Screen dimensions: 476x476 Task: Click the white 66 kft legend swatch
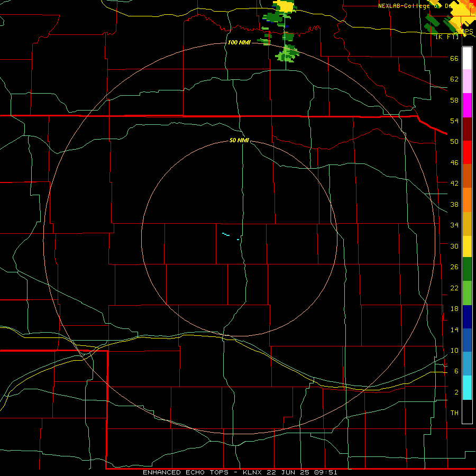[x=467, y=58]
